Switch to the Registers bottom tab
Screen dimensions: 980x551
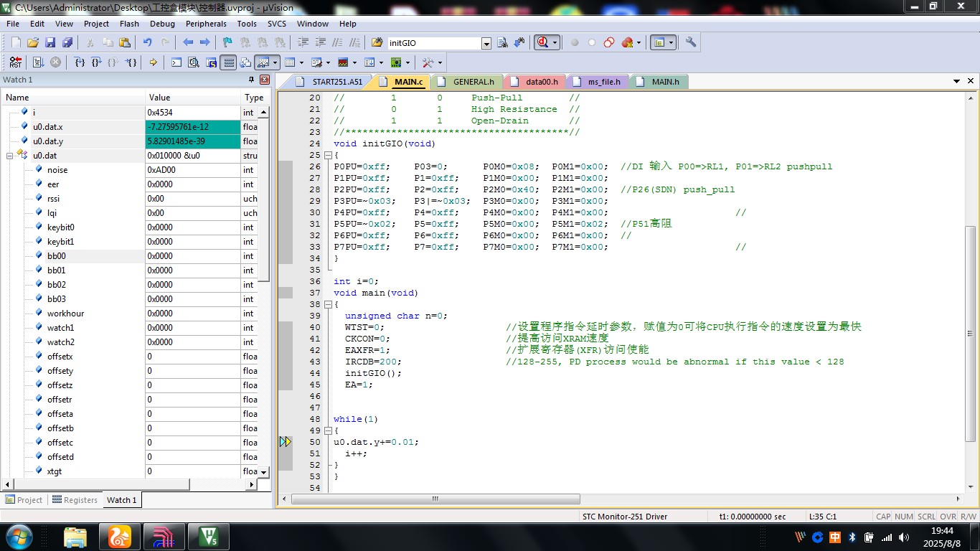coord(75,500)
